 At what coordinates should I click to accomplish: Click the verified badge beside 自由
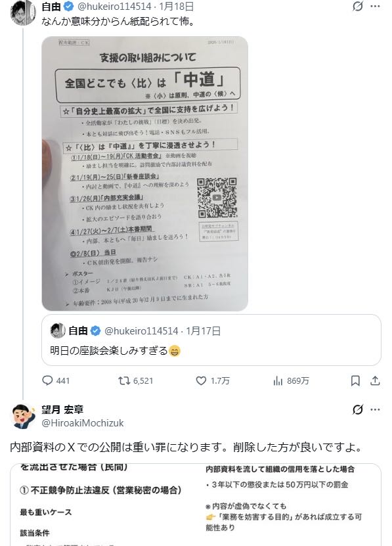pos(68,7)
